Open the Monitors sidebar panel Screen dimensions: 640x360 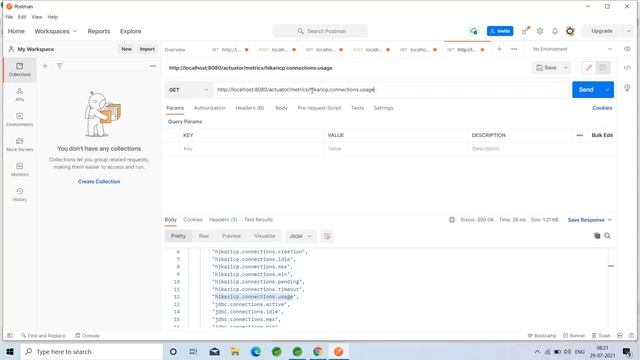[x=20, y=169]
